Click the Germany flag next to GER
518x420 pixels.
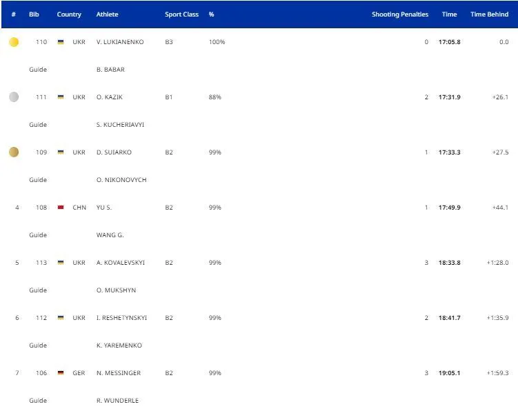coord(61,373)
